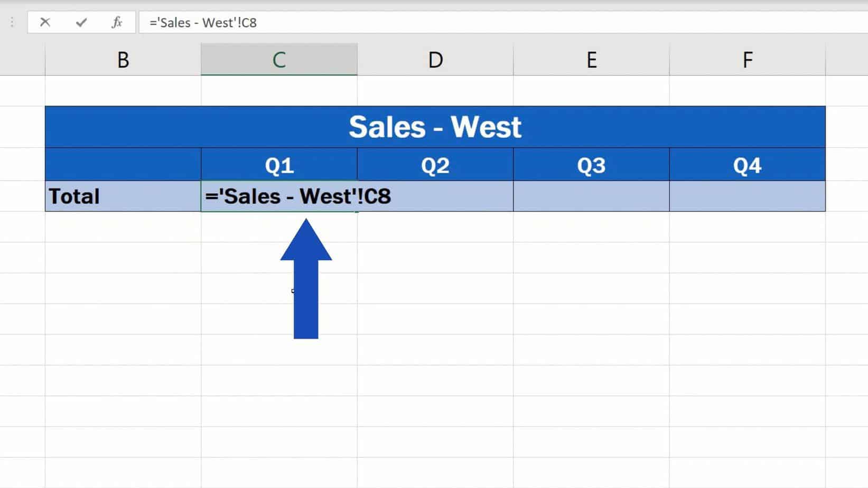This screenshot has width=868, height=488.
Task: Select the Q3 header cell
Action: pyautogui.click(x=591, y=165)
